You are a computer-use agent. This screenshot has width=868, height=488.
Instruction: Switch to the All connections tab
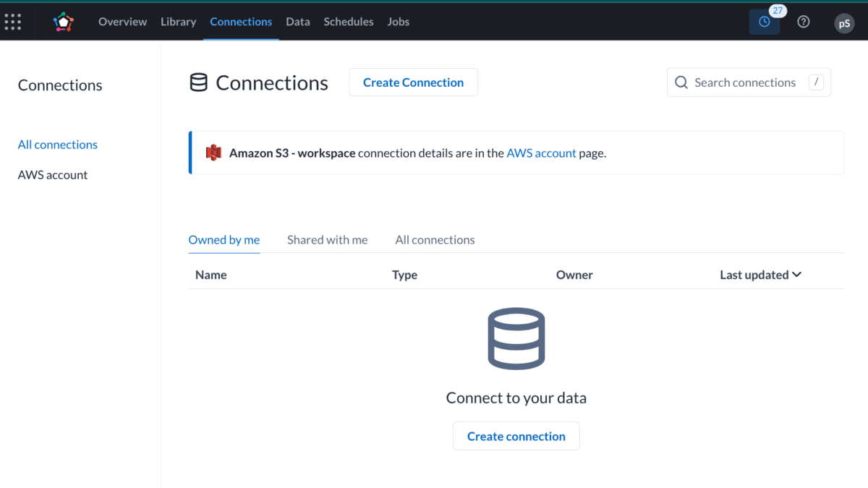point(435,239)
